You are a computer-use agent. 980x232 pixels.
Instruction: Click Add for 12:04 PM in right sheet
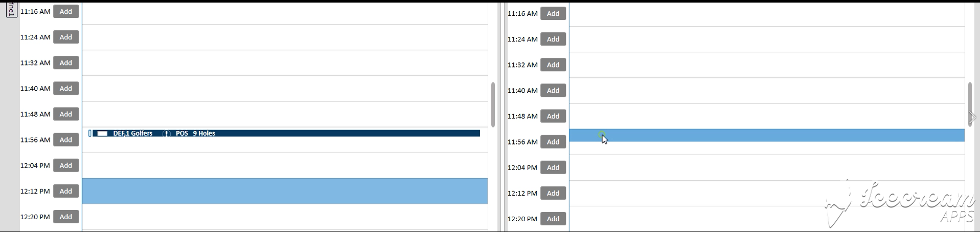point(553,167)
